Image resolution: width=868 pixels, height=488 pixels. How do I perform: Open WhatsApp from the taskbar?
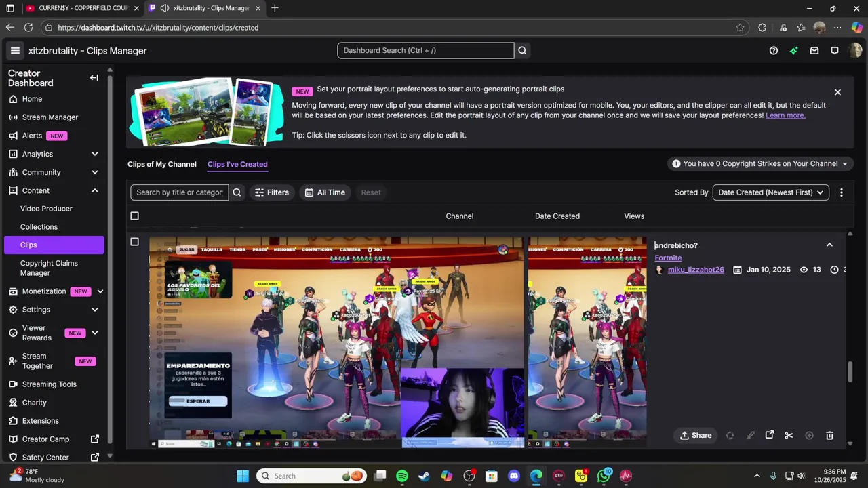tap(604, 476)
